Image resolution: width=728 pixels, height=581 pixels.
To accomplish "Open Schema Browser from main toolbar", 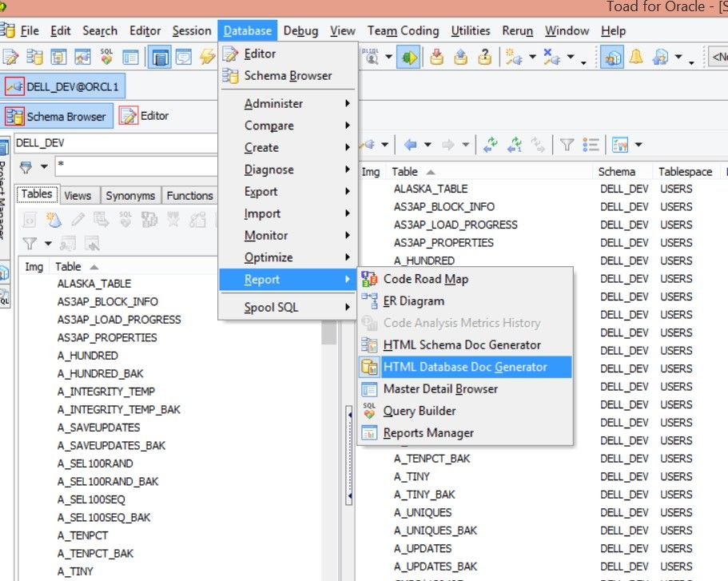I will coord(35,57).
